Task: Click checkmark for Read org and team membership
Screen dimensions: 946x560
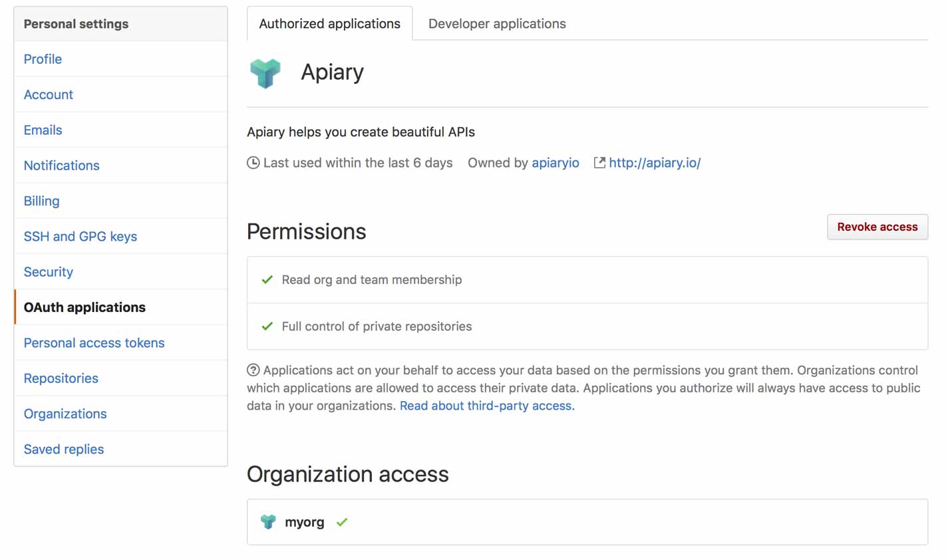Action: (267, 279)
